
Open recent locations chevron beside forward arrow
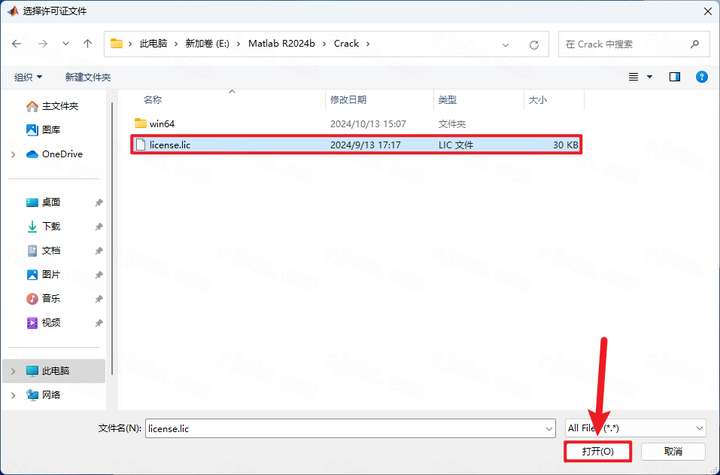pyautogui.click(x=66, y=44)
